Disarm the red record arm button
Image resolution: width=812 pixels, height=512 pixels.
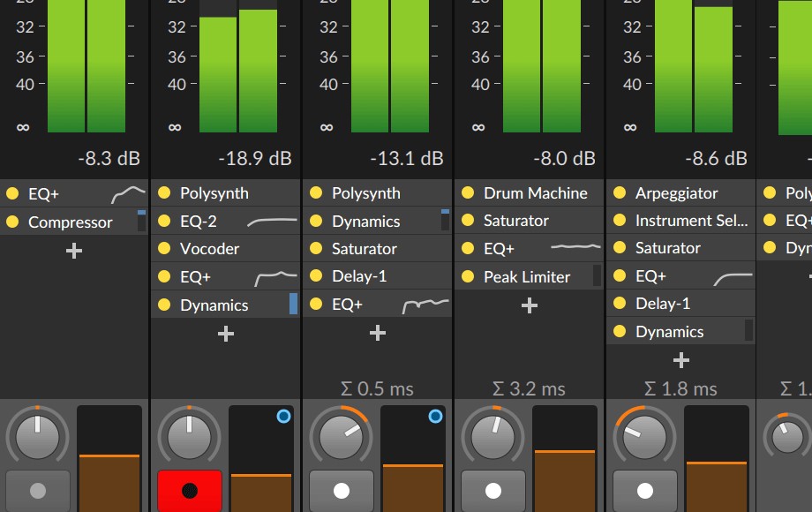point(189,490)
